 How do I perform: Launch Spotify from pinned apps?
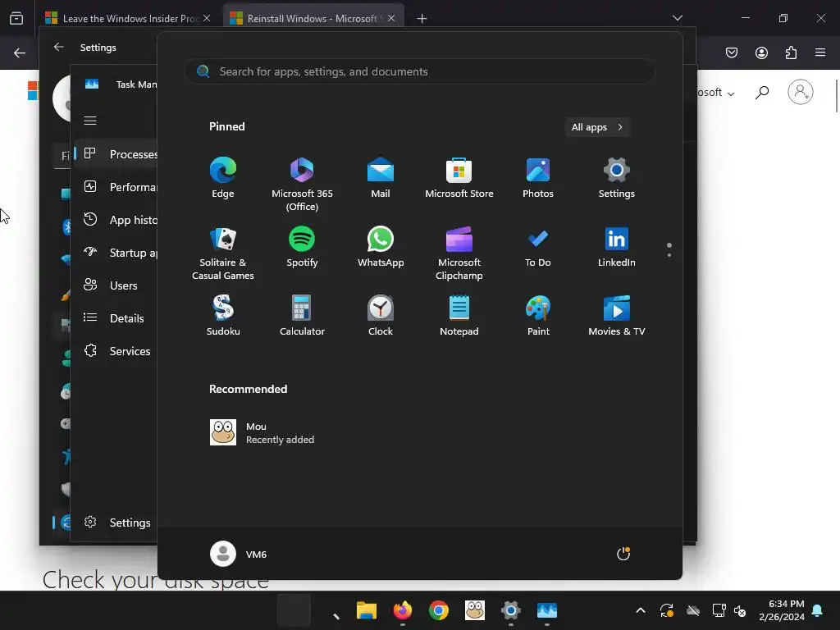tap(302, 247)
